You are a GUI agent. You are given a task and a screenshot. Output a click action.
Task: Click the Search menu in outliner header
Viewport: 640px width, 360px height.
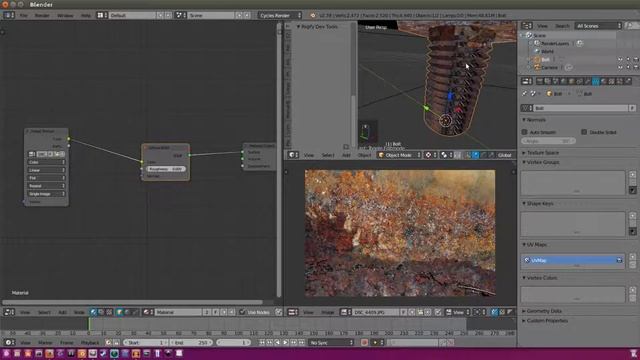coord(562,26)
